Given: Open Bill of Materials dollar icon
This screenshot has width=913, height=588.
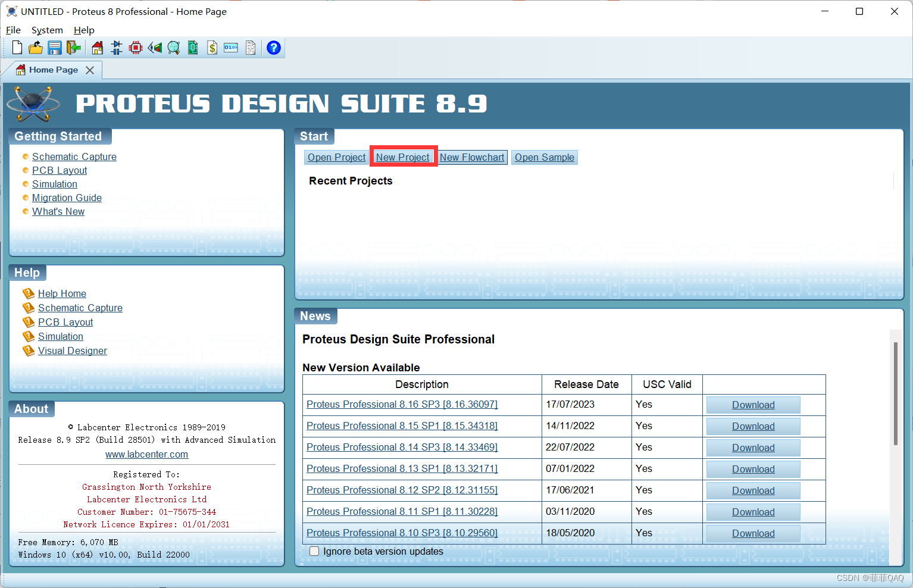Looking at the screenshot, I should pos(212,48).
